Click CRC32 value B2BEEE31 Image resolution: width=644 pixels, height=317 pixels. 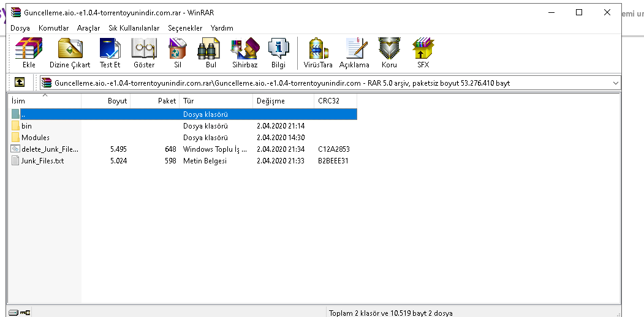[333, 161]
